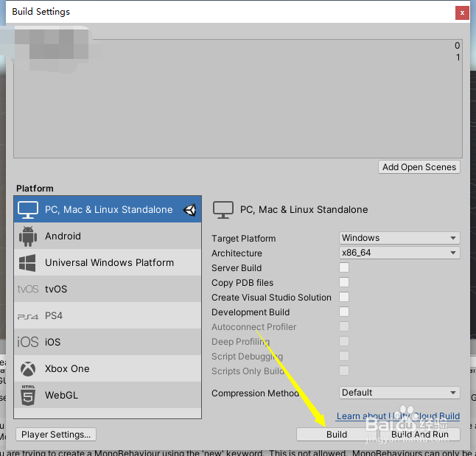Click the Build button
The image size is (476, 456).
(x=336, y=435)
